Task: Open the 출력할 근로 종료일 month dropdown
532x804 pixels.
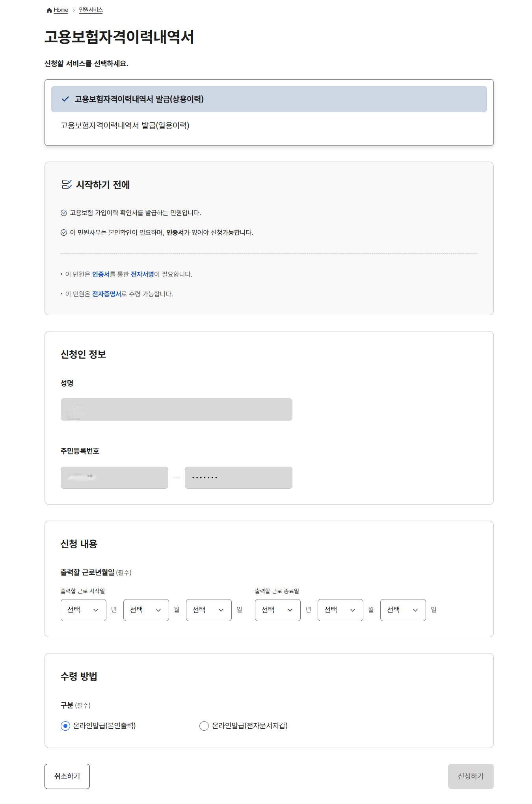Action: pos(340,610)
